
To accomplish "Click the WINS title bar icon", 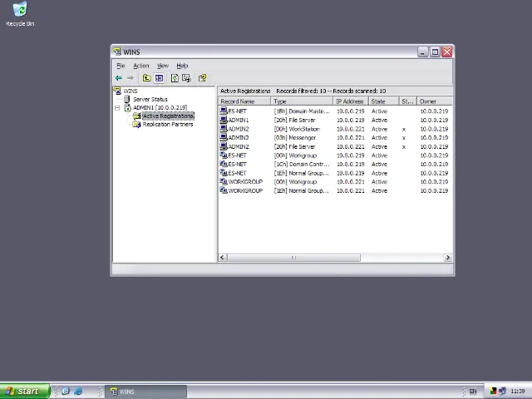I will (x=117, y=52).
